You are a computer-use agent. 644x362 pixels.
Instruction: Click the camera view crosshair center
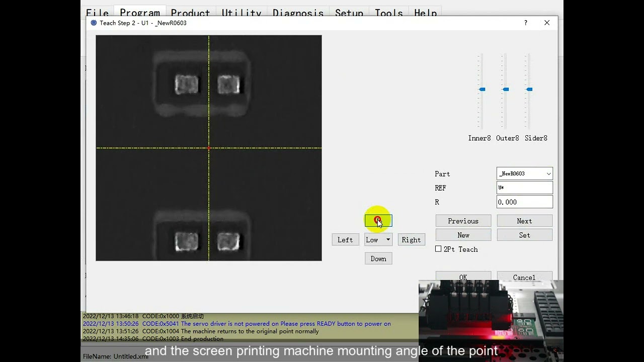coord(209,148)
